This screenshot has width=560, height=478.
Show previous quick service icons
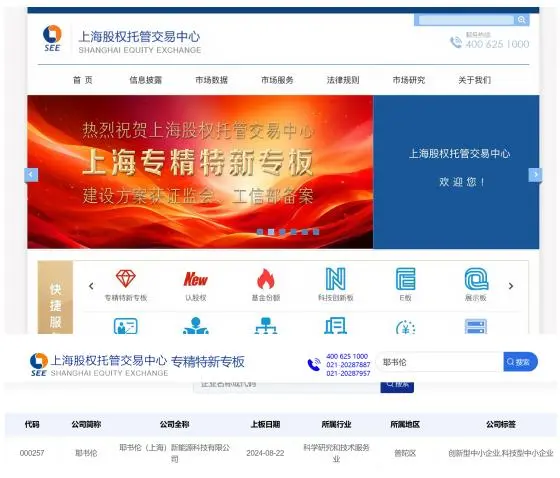click(91, 286)
